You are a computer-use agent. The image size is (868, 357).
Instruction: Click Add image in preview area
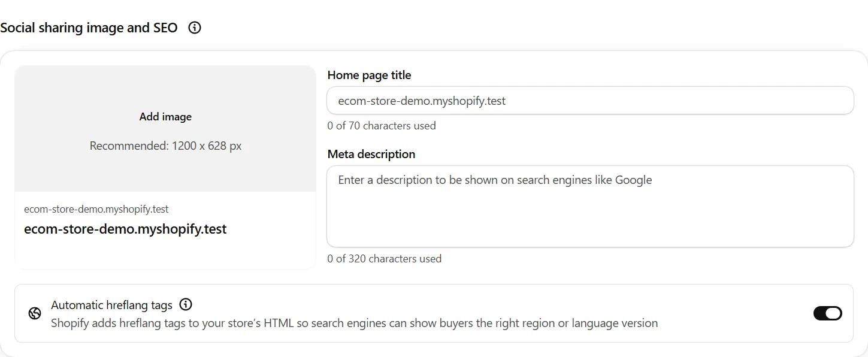pyautogui.click(x=165, y=117)
